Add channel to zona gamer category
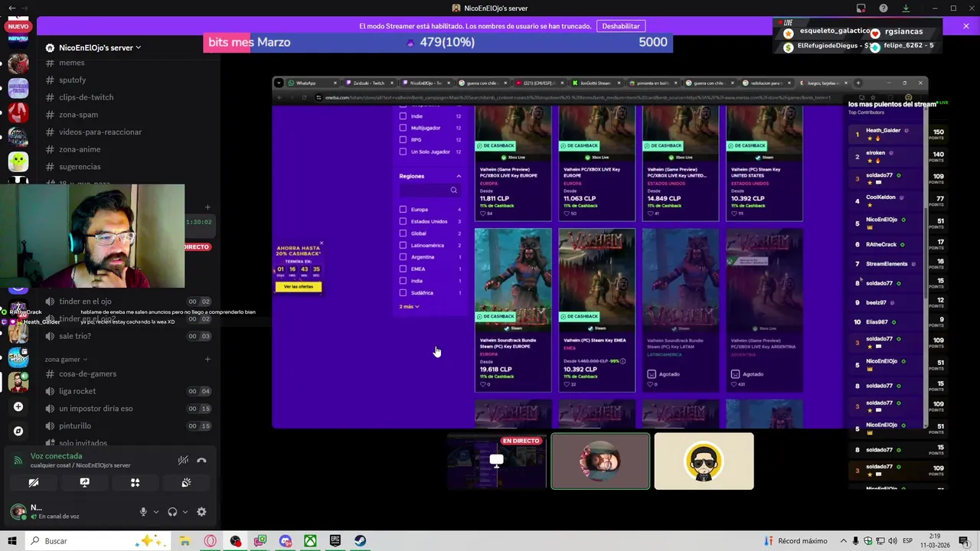Screen dimensions: 980x551 [207, 359]
